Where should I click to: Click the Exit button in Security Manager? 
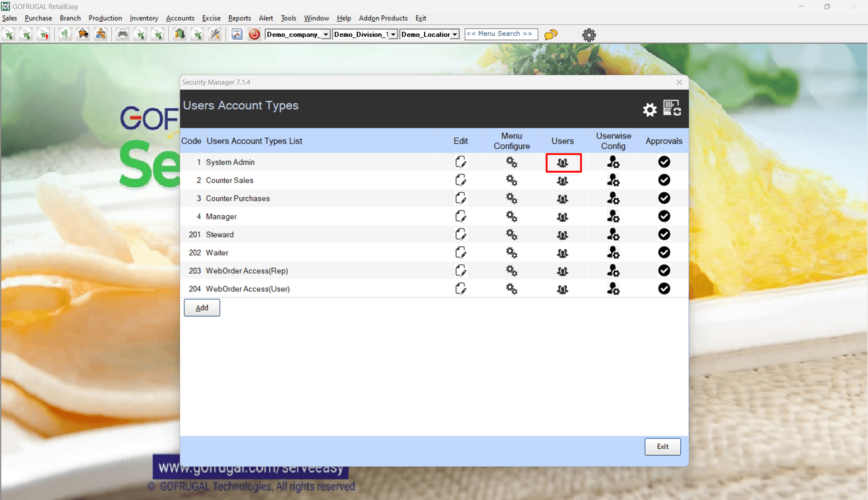point(663,447)
